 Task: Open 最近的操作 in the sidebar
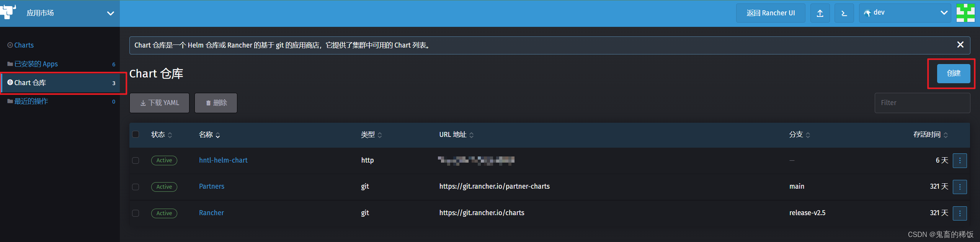point(31,101)
